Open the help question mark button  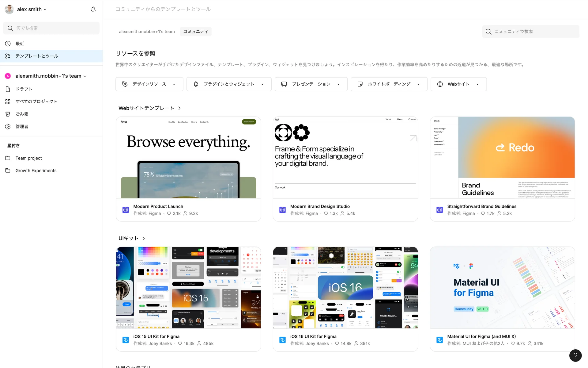[x=575, y=355]
